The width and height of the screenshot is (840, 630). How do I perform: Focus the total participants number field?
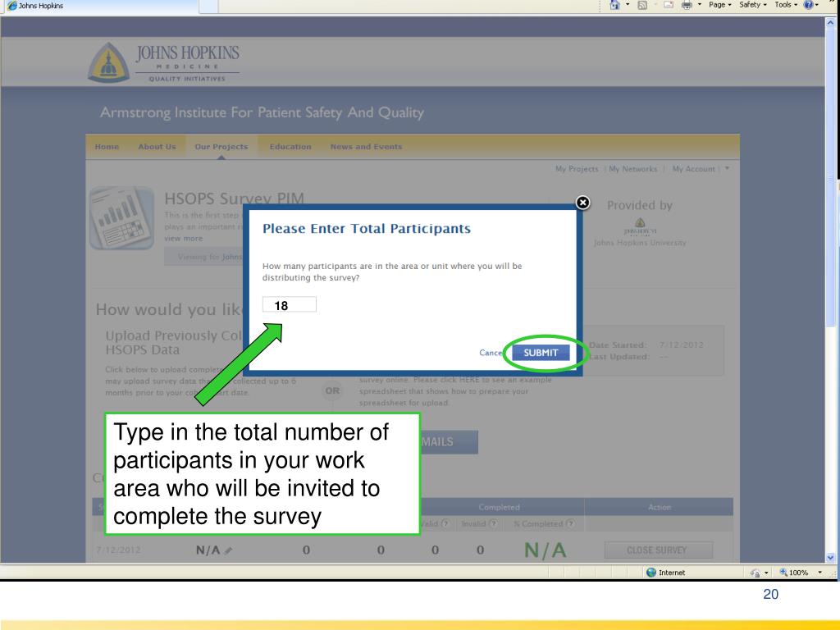(290, 304)
